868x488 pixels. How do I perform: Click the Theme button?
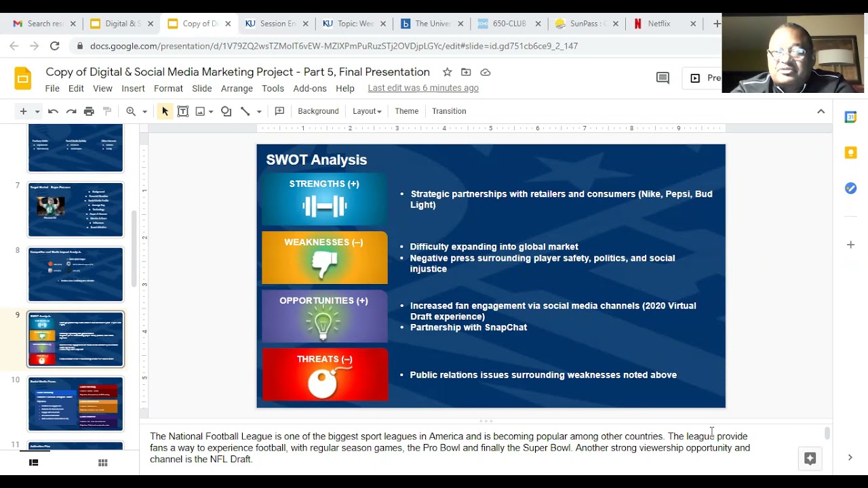click(407, 111)
